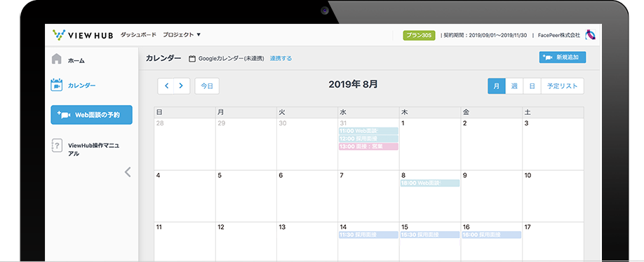Open the Home sidebar icon
The height and width of the screenshot is (262, 644).
pyautogui.click(x=57, y=59)
